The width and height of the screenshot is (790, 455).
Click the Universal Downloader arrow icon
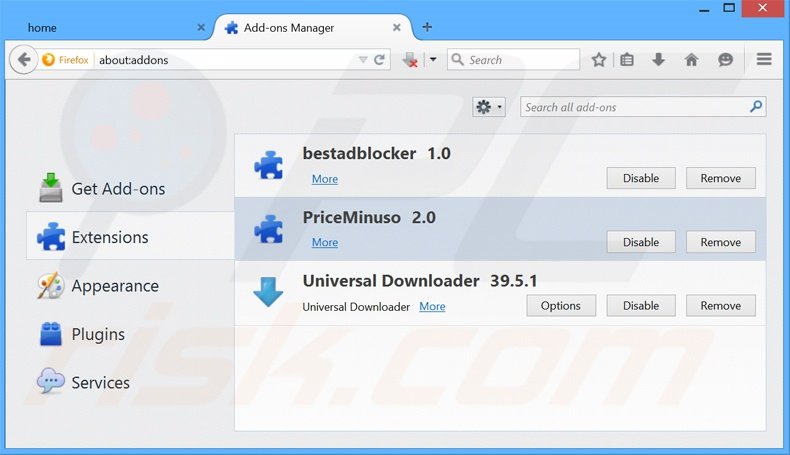[x=268, y=292]
